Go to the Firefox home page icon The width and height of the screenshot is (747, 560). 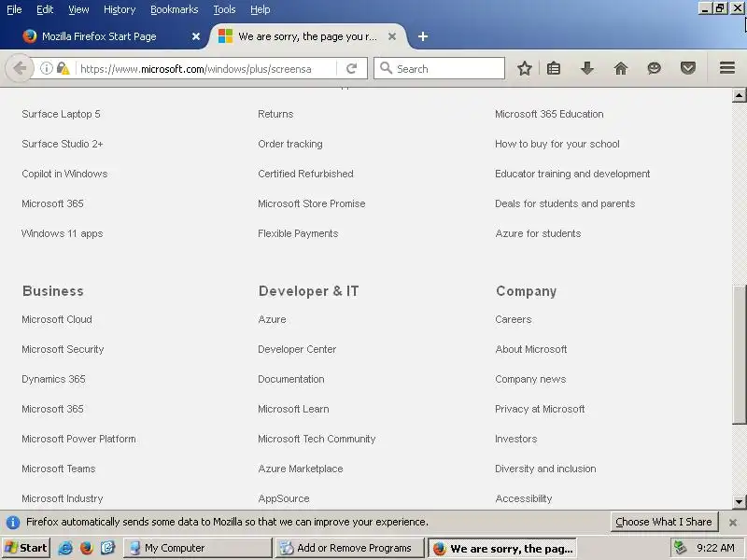pos(621,68)
